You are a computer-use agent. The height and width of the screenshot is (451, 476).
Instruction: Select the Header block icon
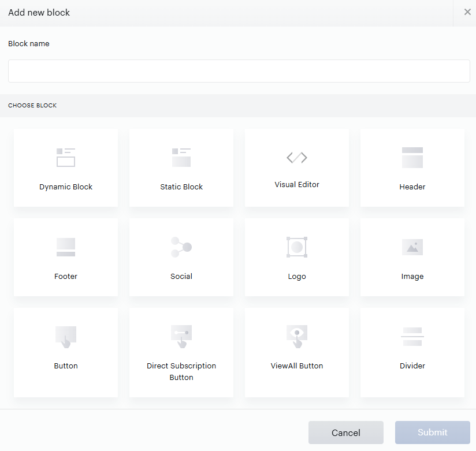pos(412,158)
